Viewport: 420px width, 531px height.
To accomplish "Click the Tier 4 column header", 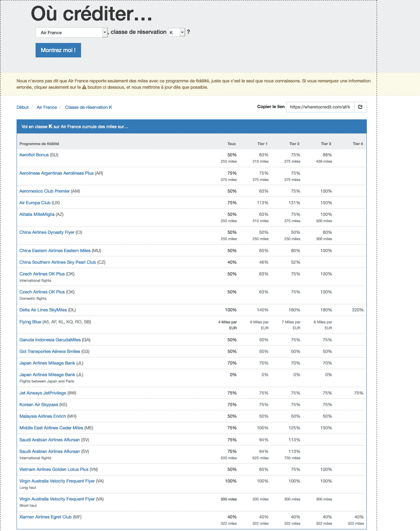I will tap(358, 144).
